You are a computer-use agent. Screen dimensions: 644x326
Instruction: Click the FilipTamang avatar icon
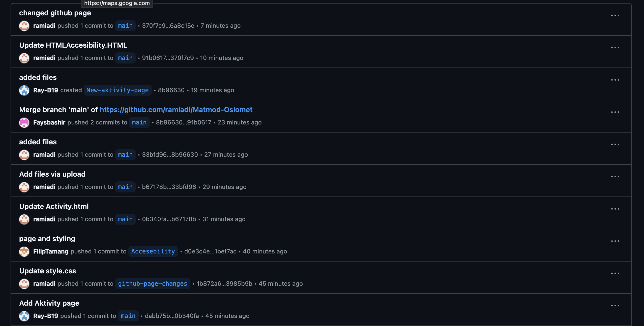click(24, 251)
